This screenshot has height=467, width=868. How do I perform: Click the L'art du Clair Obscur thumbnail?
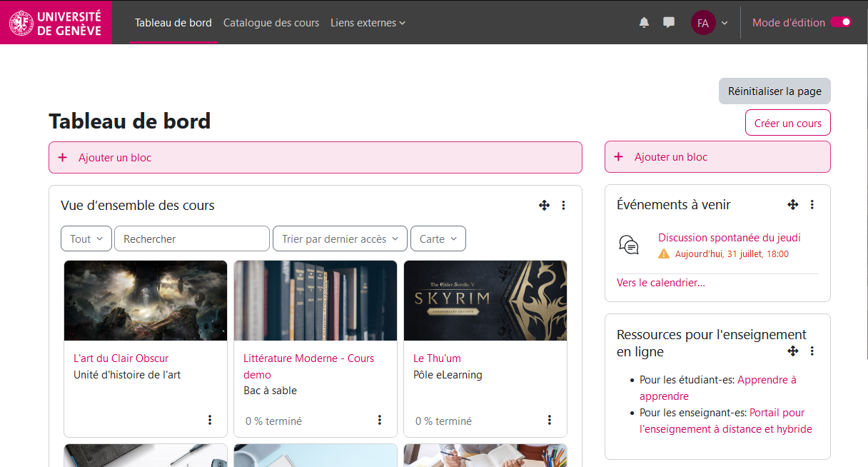click(146, 301)
